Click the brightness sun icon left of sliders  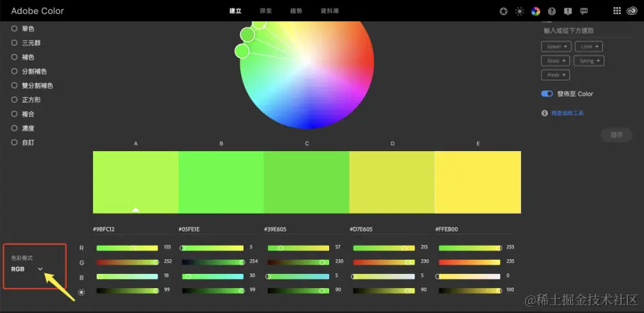81,292
